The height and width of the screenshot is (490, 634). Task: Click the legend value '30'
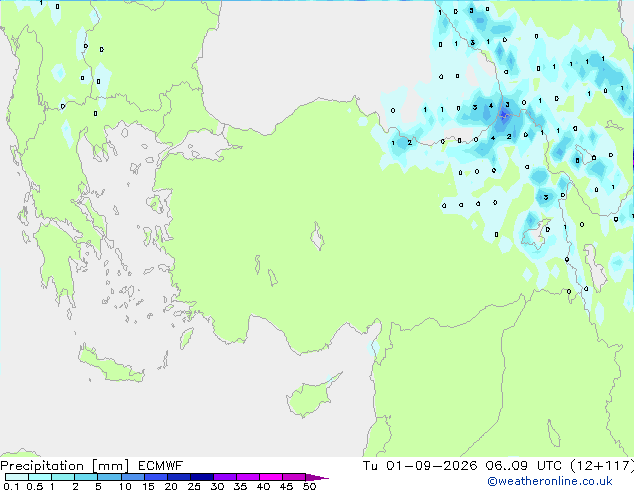tap(217, 486)
